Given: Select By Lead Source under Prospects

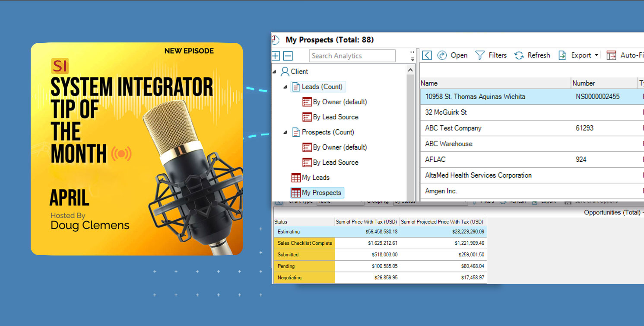Looking at the screenshot, I should 336,162.
